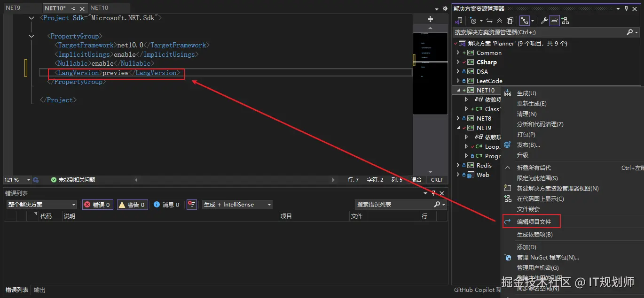This screenshot has height=298, width=644.
Task: Click 编辑项目文件 edit project file
Action: pos(534,222)
